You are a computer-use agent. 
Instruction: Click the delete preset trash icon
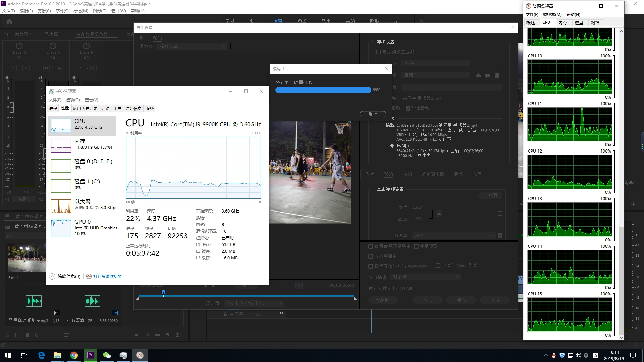(497, 75)
